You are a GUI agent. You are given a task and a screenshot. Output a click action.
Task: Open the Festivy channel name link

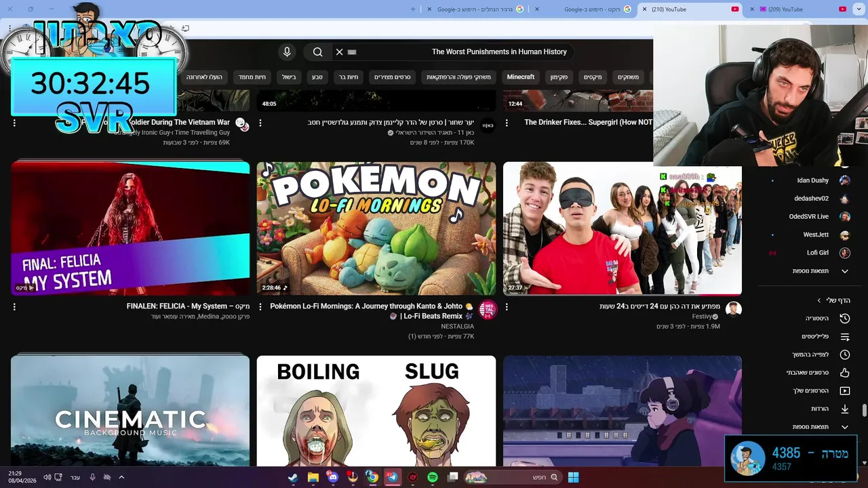coord(701,317)
